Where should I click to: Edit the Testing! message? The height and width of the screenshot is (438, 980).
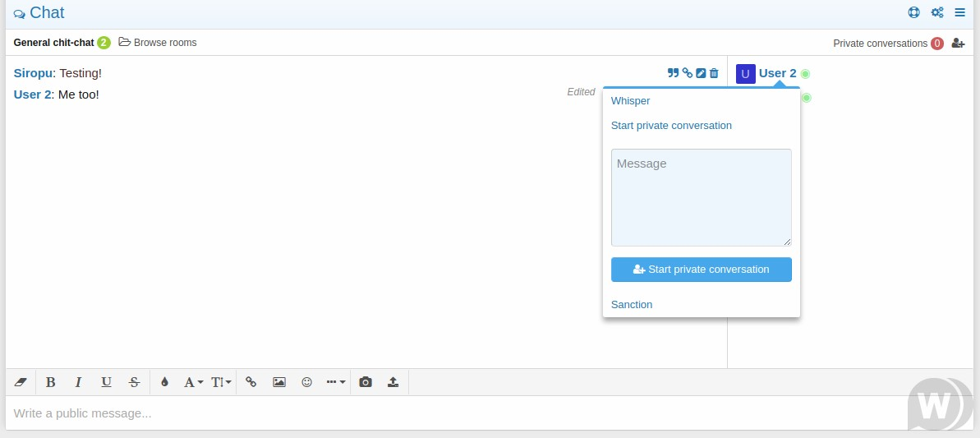[x=701, y=73]
